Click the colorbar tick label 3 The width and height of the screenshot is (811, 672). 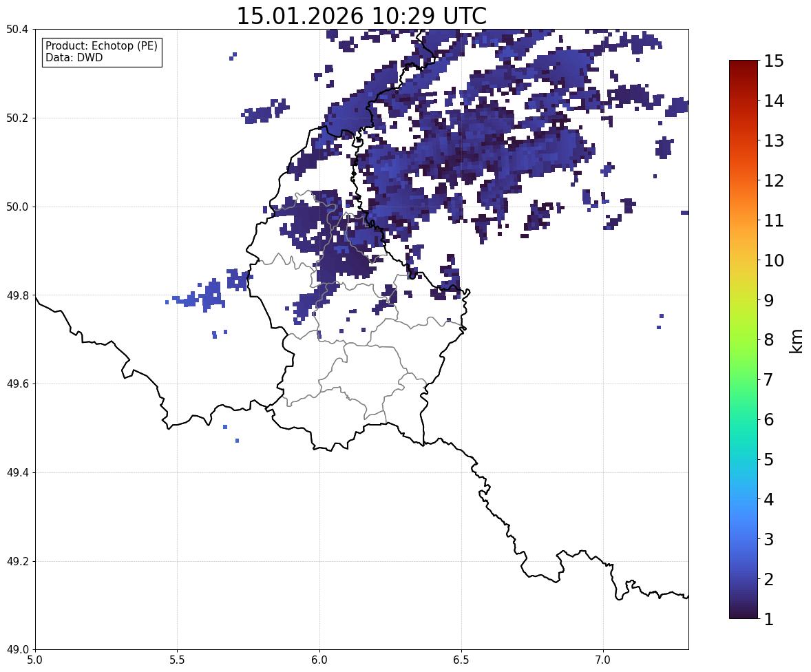click(769, 539)
